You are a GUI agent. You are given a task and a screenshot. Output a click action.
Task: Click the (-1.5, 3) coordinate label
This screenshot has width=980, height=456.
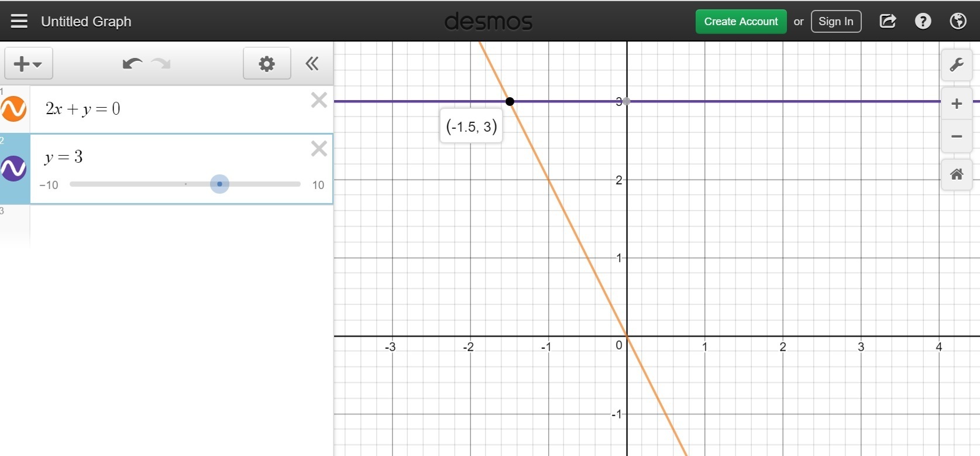click(471, 126)
